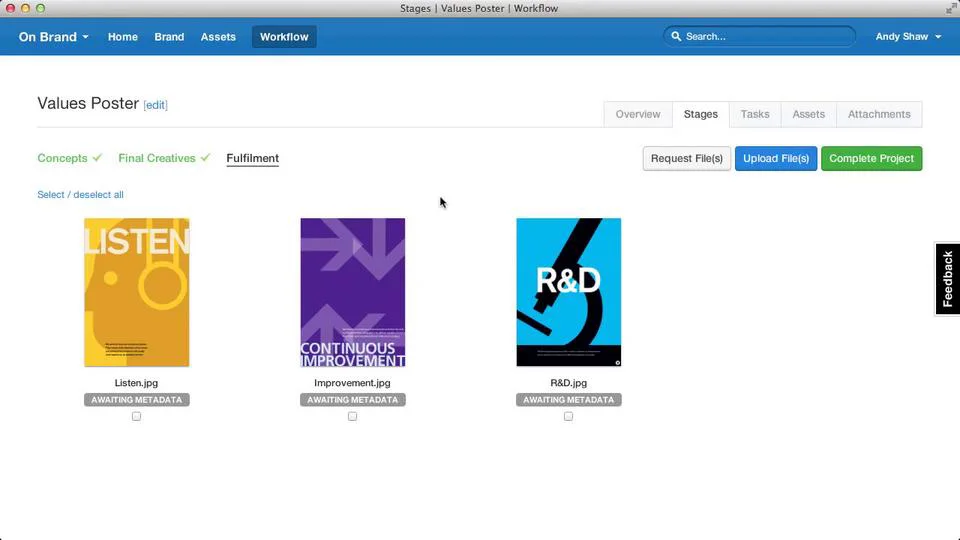Open the Assets item in top navigation
Image resolution: width=960 pixels, height=540 pixels.
[218, 37]
